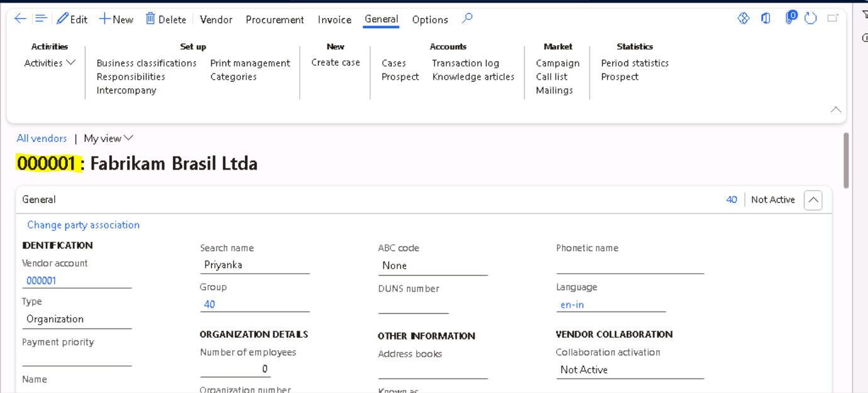The width and height of the screenshot is (868, 393).
Task: Click the open in new window icon
Action: pyautogui.click(x=833, y=18)
